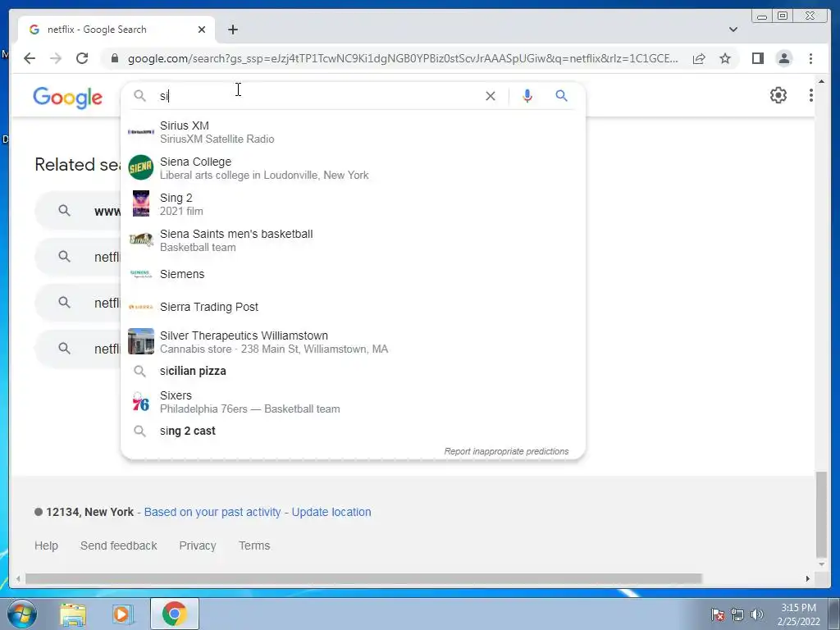
Task: Go back to the previous page
Action: (30, 58)
